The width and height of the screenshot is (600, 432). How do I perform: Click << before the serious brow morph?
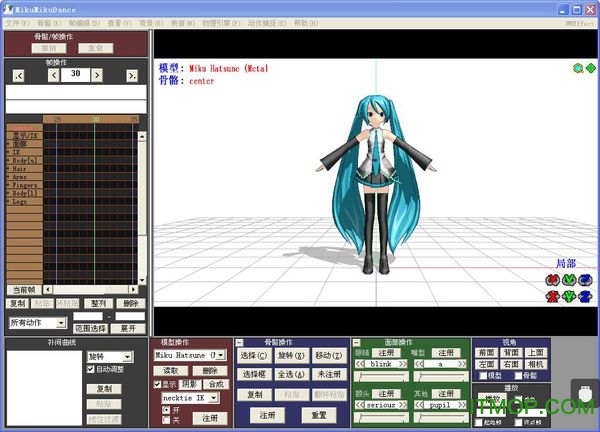point(360,405)
